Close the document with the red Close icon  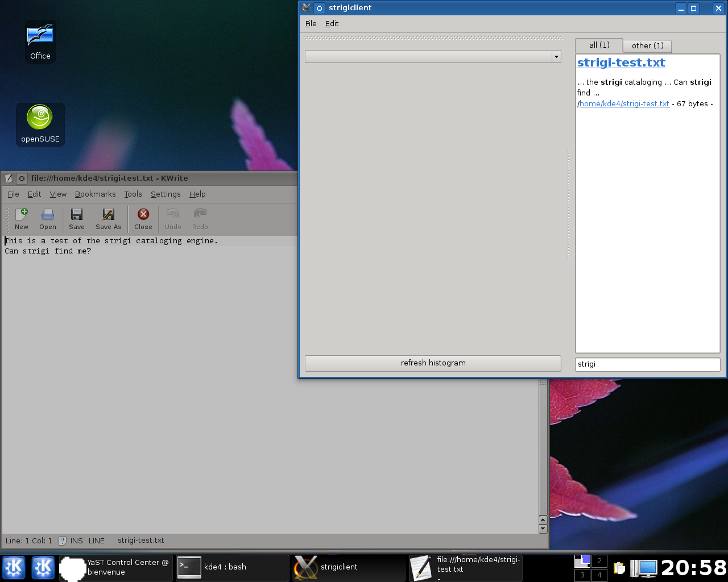coord(143,219)
